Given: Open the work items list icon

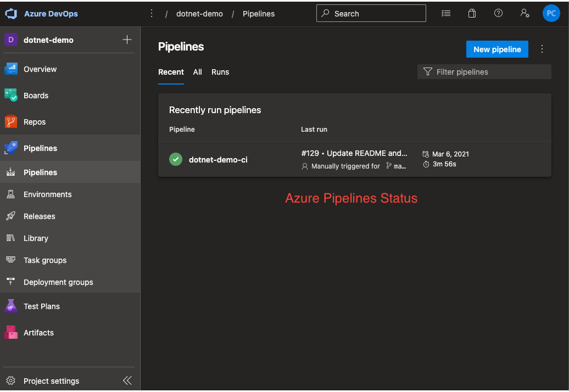Looking at the screenshot, I should tap(446, 13).
